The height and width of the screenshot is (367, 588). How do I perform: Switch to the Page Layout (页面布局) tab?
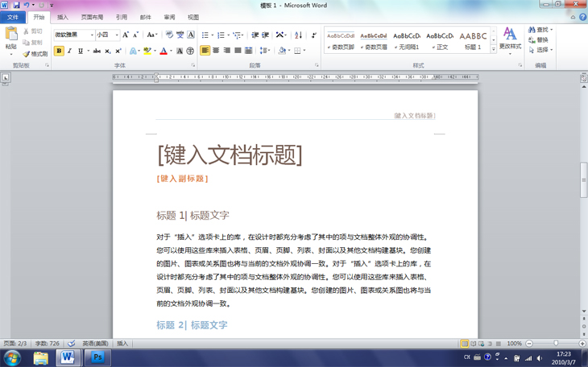coord(92,17)
